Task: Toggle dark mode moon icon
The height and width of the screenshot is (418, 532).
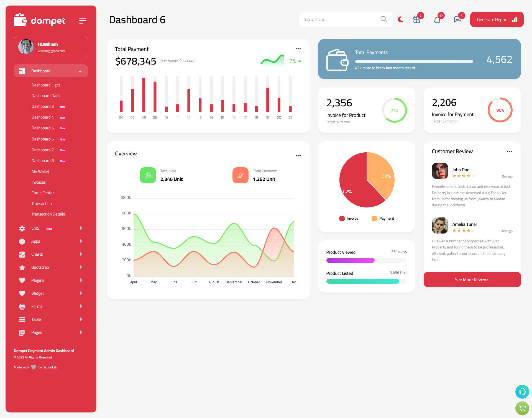Action: pyautogui.click(x=401, y=19)
